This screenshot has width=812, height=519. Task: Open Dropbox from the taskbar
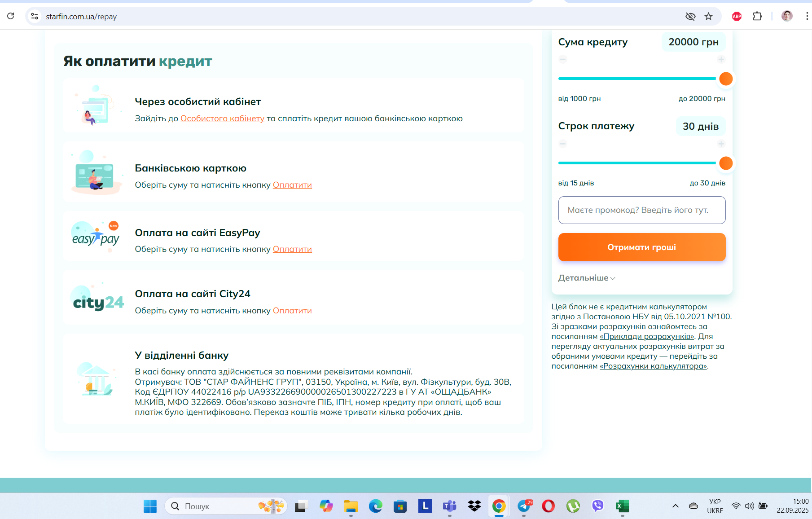pos(474,506)
